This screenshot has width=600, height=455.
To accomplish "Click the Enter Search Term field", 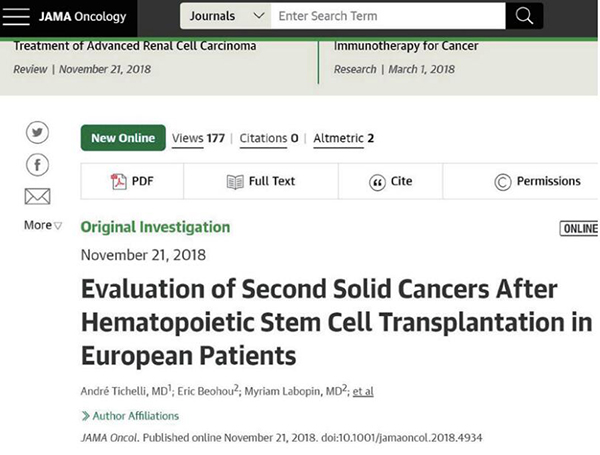I will coord(388,16).
